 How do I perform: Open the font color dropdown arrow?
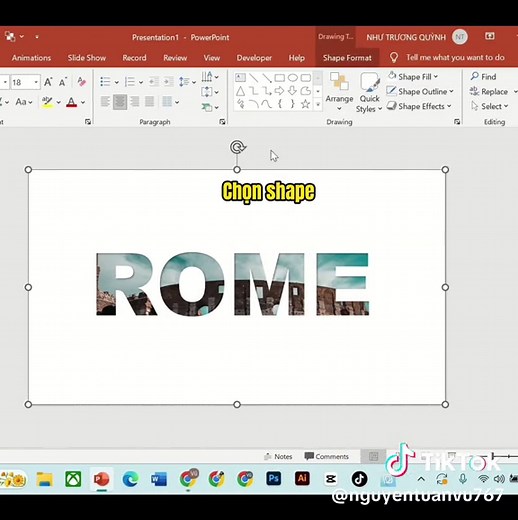click(83, 102)
